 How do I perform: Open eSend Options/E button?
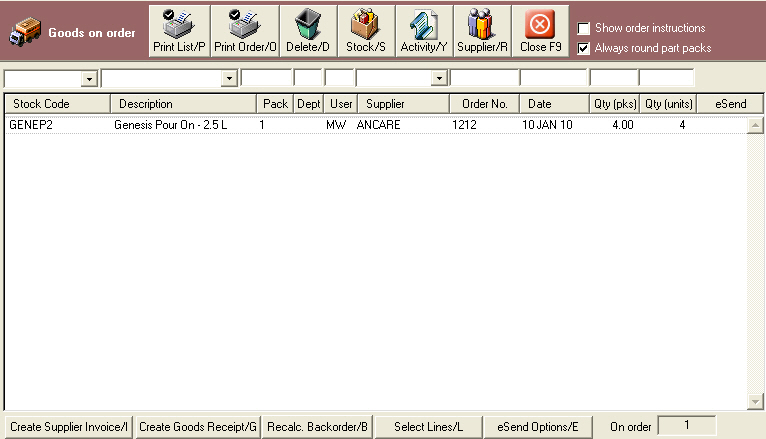(538, 427)
